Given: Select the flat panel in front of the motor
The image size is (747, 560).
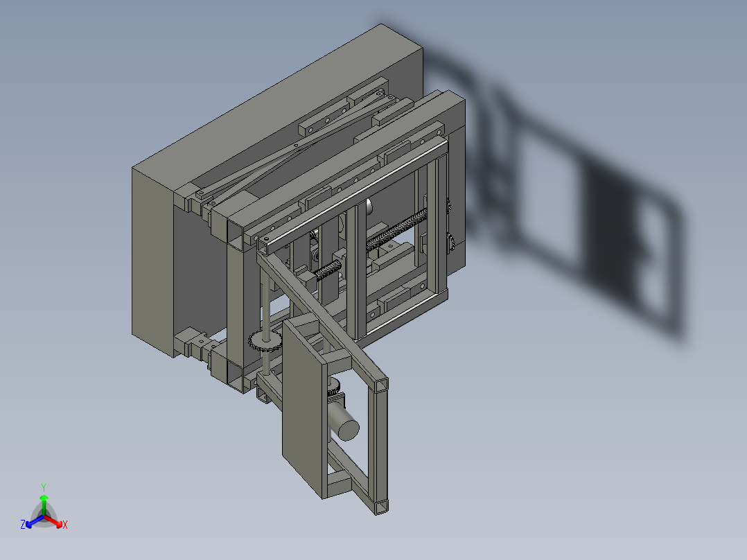Looking at the screenshot, I should click(x=305, y=410).
